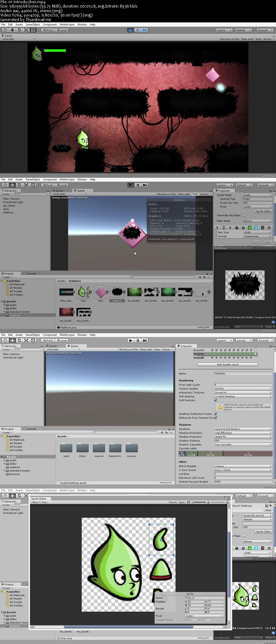Image resolution: width=276 pixels, height=644 pixels.
Task: Adjust the zoom slider in the Sprite Editor toolbar
Action: 199,502
